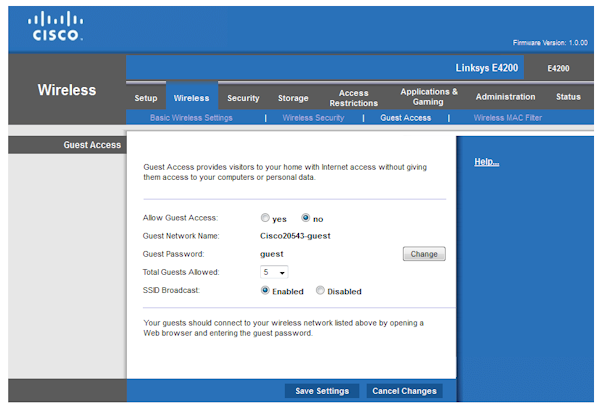Image resolution: width=600 pixels, height=412 pixels.
Task: Open the Help link
Action: click(x=486, y=162)
